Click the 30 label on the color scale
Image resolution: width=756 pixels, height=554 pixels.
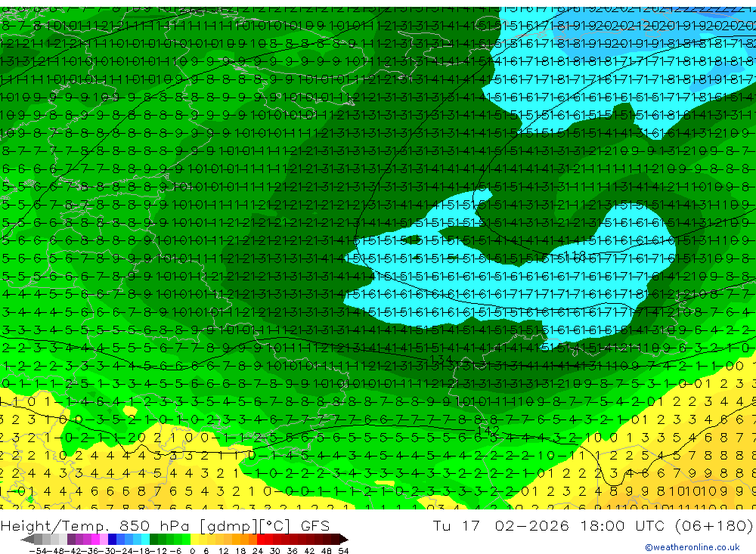point(275,551)
